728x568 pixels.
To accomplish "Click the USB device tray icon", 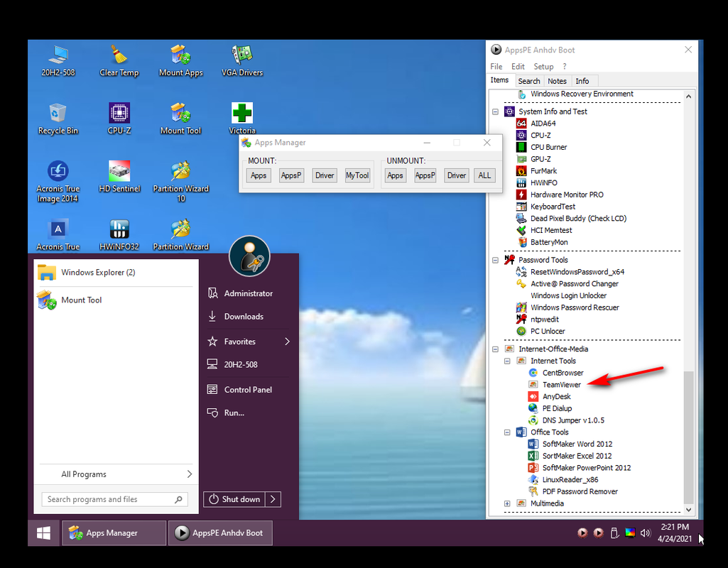I will click(x=614, y=532).
